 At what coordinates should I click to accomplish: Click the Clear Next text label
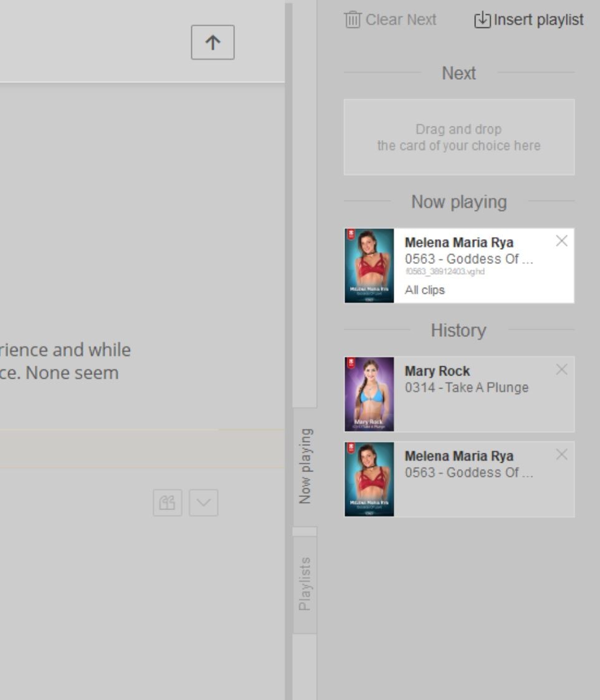pyautogui.click(x=401, y=20)
